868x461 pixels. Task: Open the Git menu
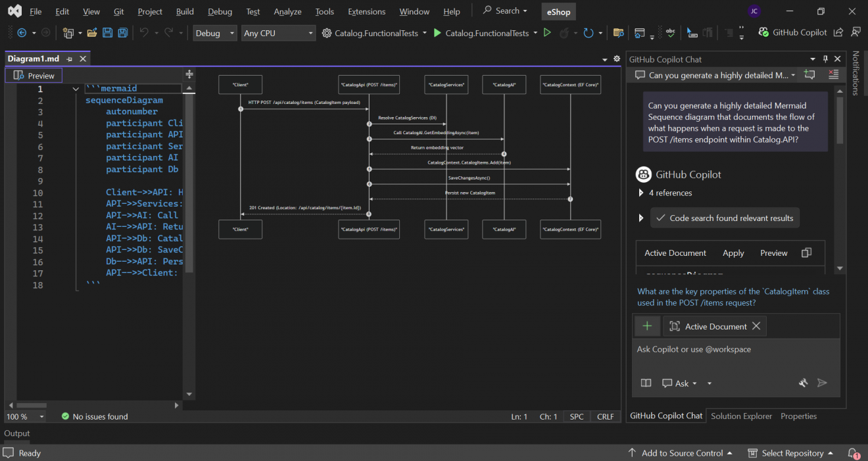[118, 11]
